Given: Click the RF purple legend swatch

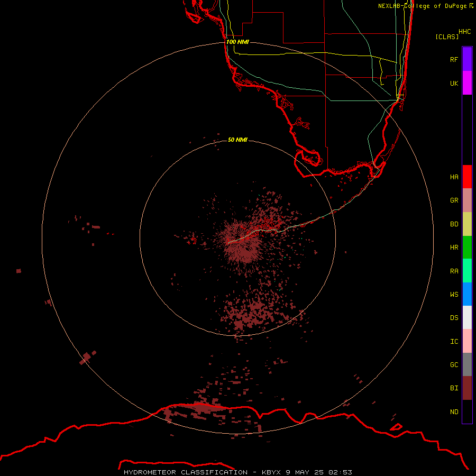Looking at the screenshot, I should pyautogui.click(x=467, y=59).
